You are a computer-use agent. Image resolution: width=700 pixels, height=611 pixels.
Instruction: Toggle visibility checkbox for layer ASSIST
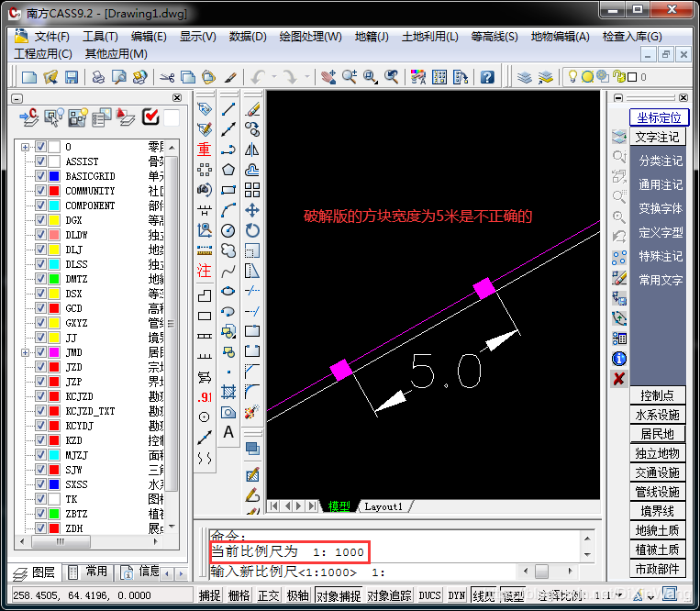point(40,161)
